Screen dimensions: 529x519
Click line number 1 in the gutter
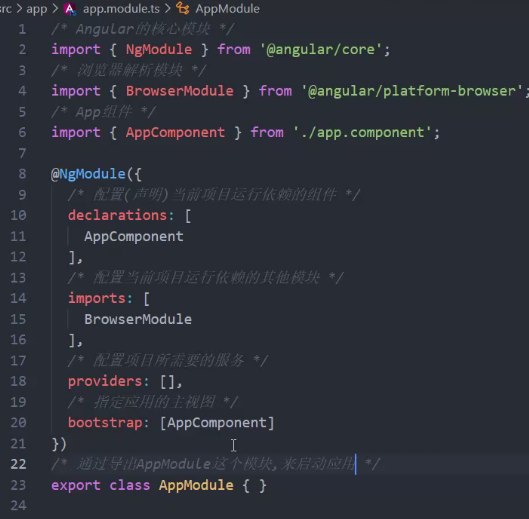[22, 29]
